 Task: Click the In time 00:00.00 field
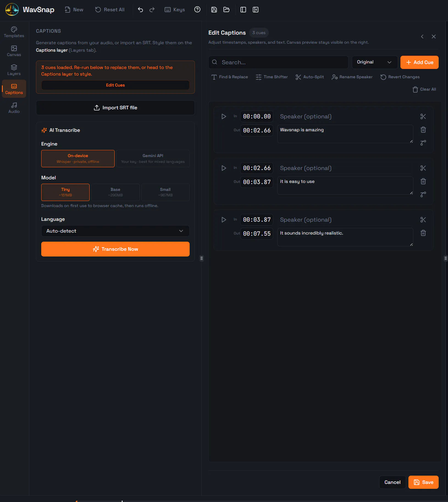(257, 116)
